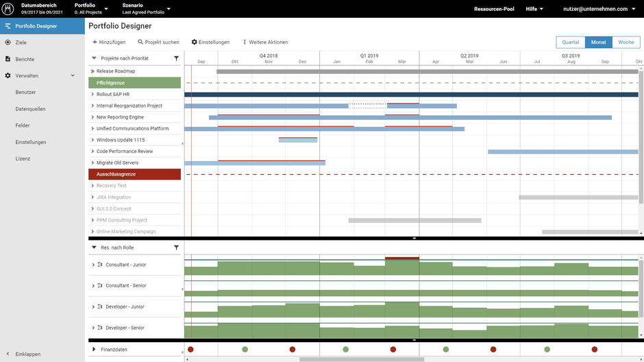Click the Ziele target icon in sidebar

pos(8,43)
